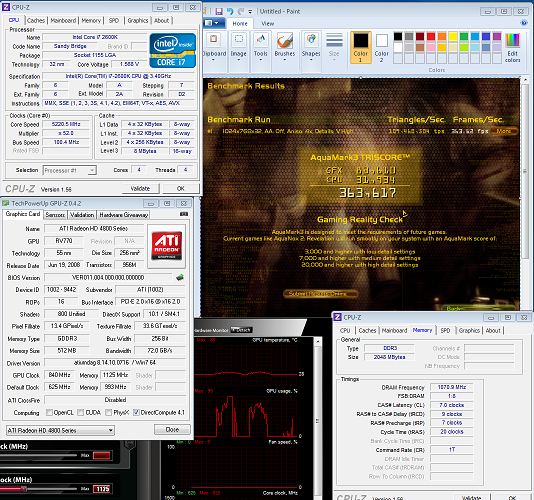Pick the red color in Paint's palette
This screenshot has height=500, width=534.
(431, 36)
